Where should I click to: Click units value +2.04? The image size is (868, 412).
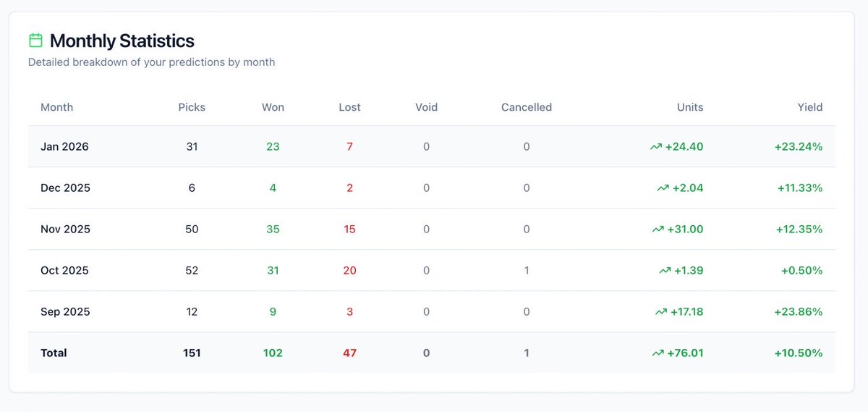(688, 188)
